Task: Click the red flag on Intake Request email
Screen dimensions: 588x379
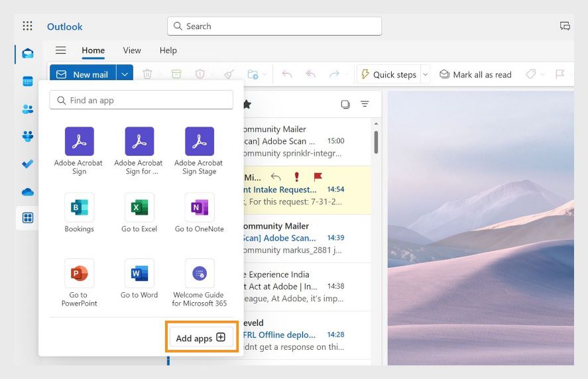Action: coord(318,176)
